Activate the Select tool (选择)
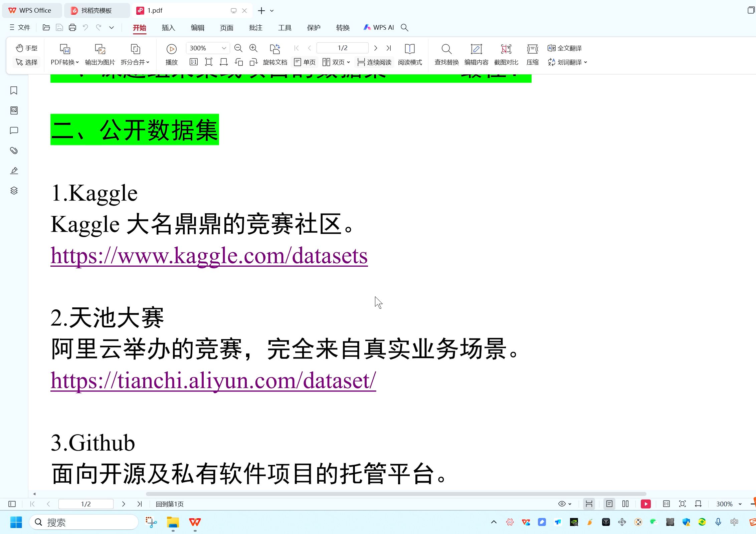The width and height of the screenshot is (756, 534). [27, 62]
